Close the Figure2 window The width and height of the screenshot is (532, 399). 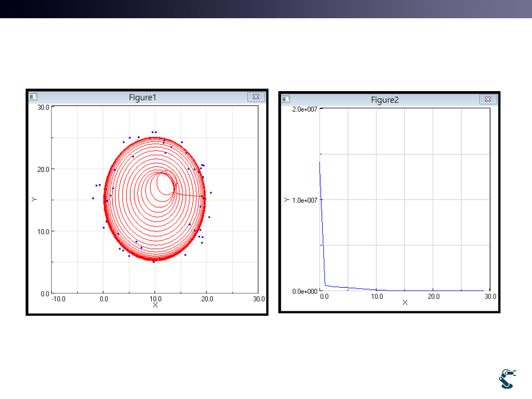[x=488, y=100]
